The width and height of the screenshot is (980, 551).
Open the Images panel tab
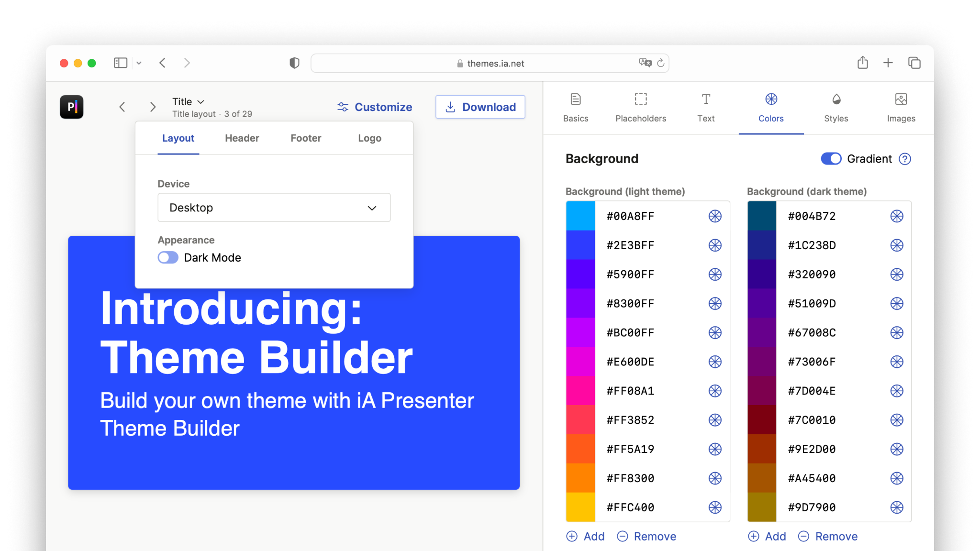[x=901, y=108]
